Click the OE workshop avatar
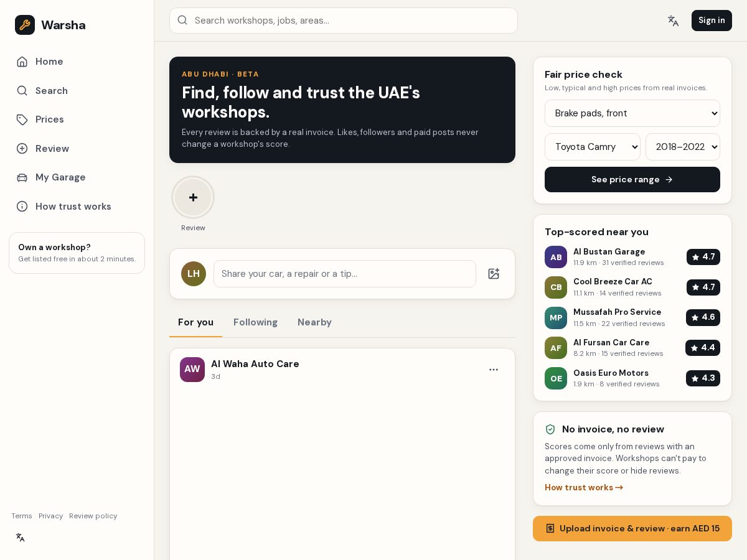Viewport: 747px width, 560px height. (556, 378)
